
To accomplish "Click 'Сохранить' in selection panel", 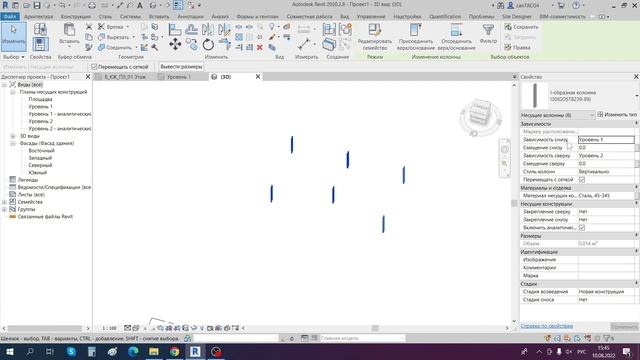I will pos(522,27).
